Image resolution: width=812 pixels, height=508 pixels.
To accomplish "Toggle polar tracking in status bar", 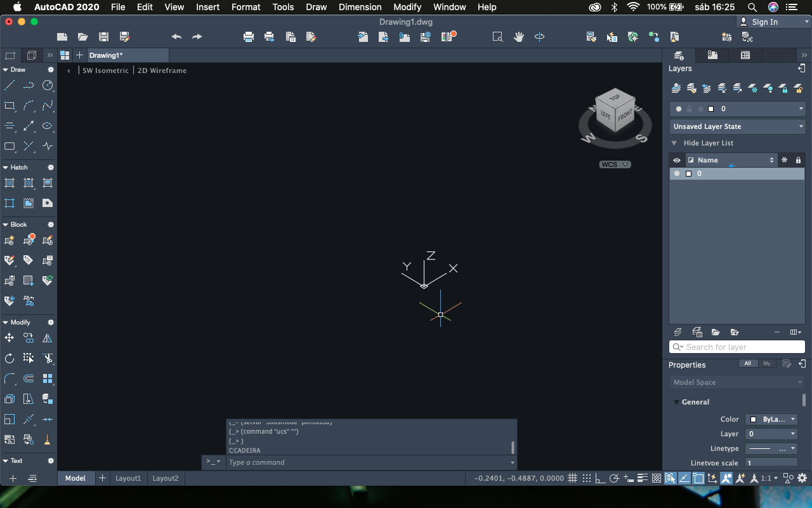I will (x=615, y=478).
